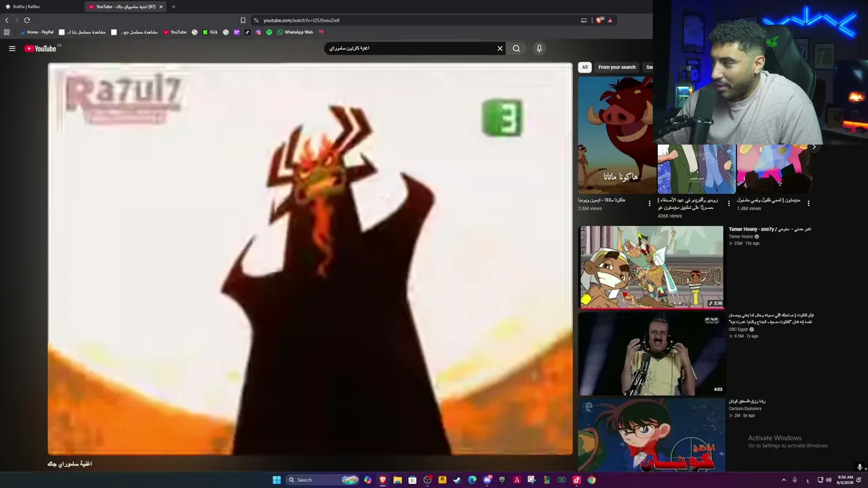Open the Home - PayPal bookmark

click(x=37, y=32)
